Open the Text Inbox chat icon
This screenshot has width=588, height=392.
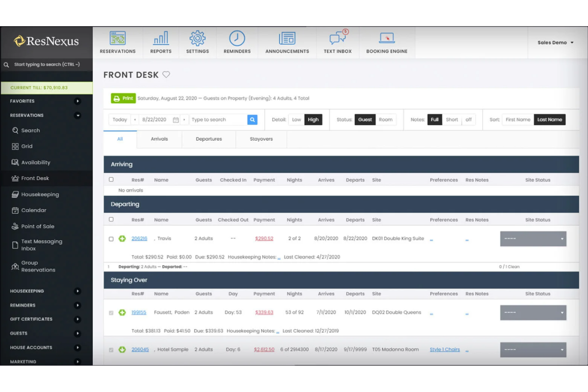pos(337,38)
